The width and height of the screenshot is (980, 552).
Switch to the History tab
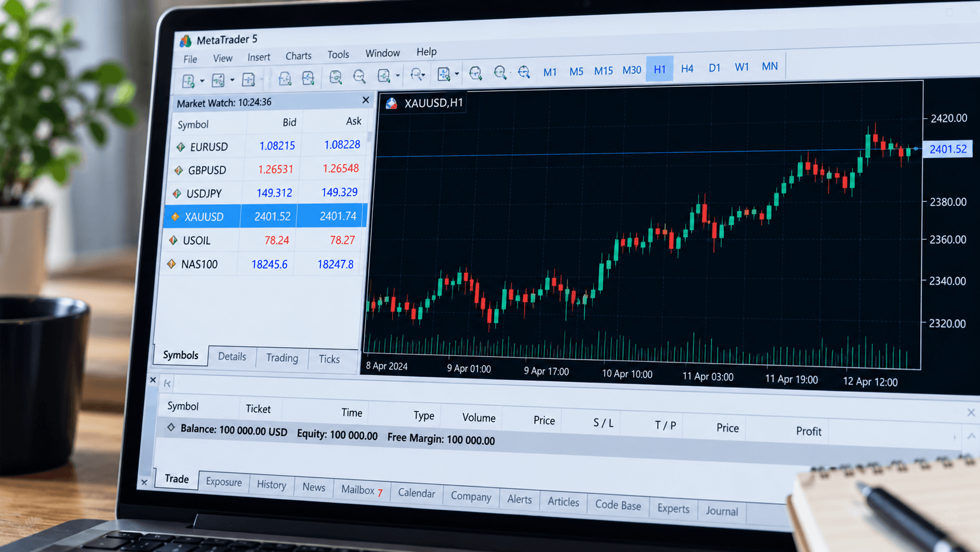click(271, 485)
